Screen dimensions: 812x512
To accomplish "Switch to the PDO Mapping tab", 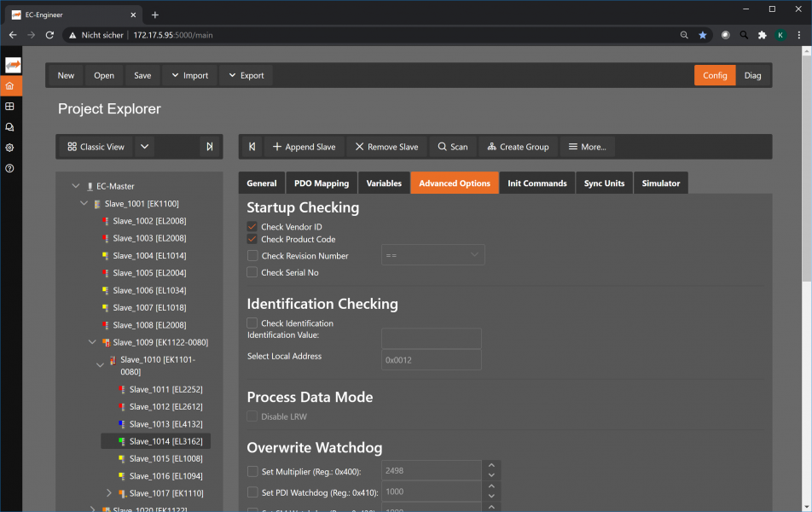I will (321, 183).
